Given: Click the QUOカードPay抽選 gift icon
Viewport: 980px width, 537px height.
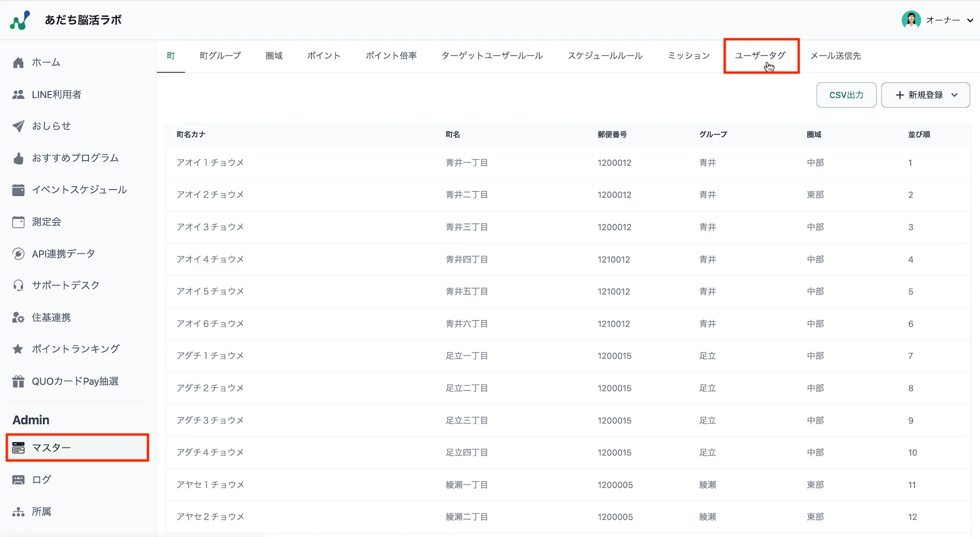Looking at the screenshot, I should click(x=18, y=382).
